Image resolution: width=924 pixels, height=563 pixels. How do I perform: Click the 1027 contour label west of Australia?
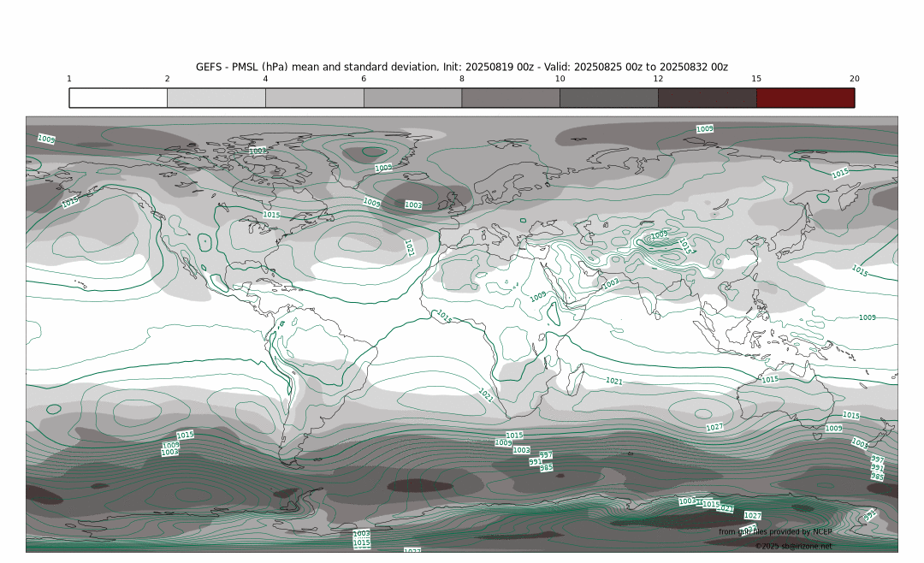click(x=714, y=427)
